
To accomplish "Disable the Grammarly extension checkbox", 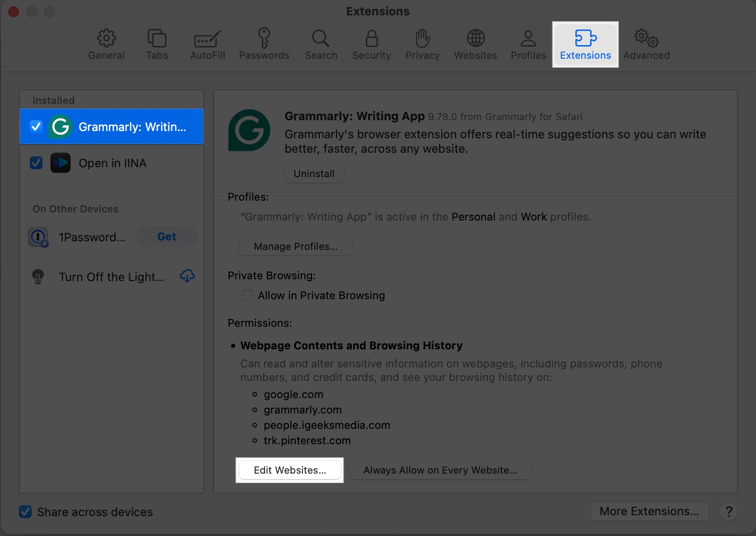I will [36, 127].
